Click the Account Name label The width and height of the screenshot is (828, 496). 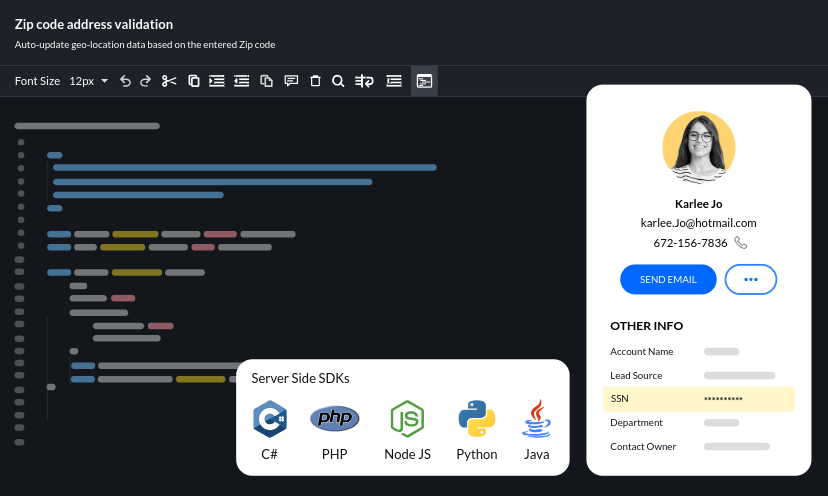click(x=642, y=351)
